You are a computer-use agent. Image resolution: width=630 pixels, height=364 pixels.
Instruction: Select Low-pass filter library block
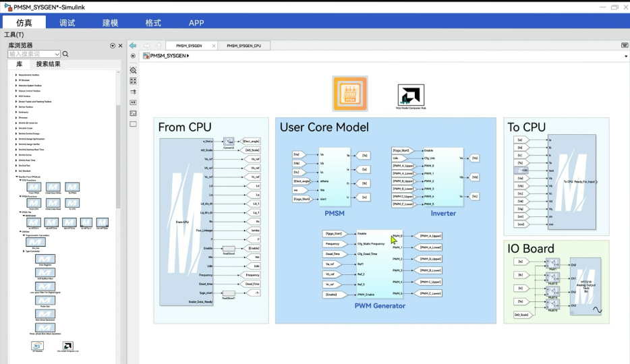coord(45,286)
